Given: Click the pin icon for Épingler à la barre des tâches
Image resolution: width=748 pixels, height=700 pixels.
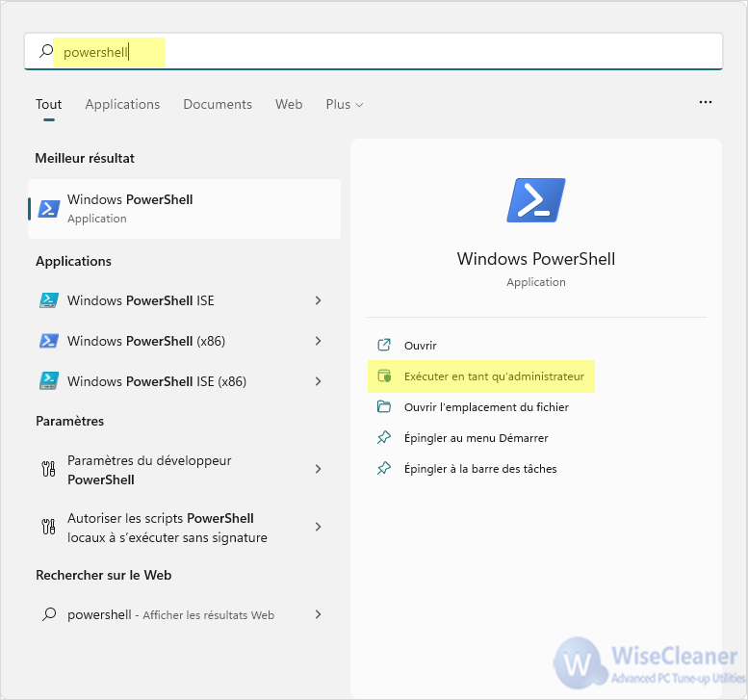Looking at the screenshot, I should (x=384, y=469).
